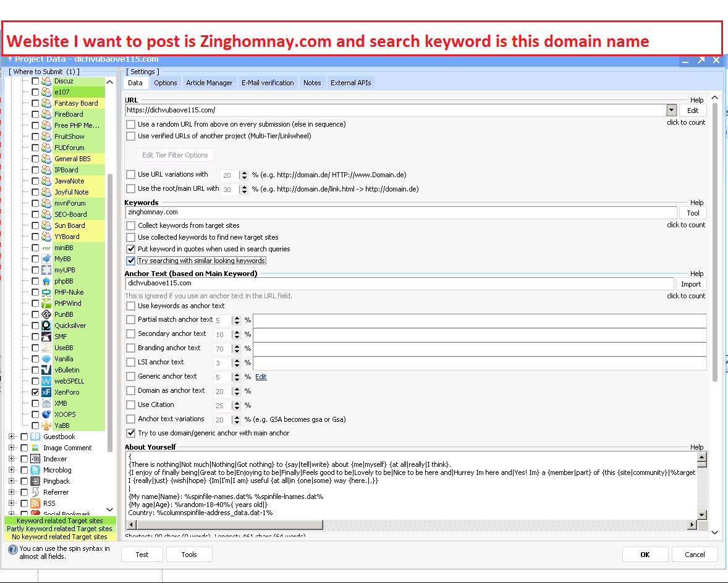Uncheck Put keyword in quotes option

point(131,249)
